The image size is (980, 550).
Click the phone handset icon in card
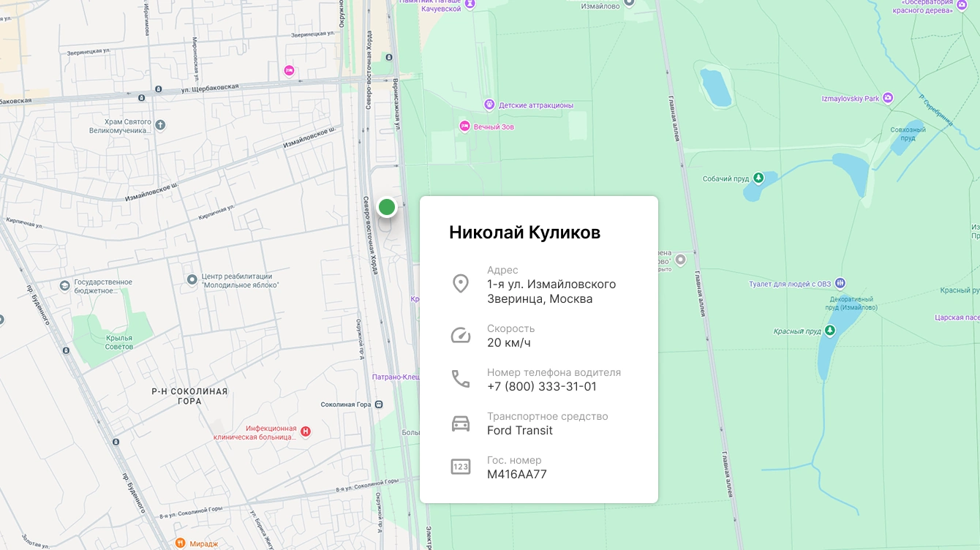[x=460, y=379]
